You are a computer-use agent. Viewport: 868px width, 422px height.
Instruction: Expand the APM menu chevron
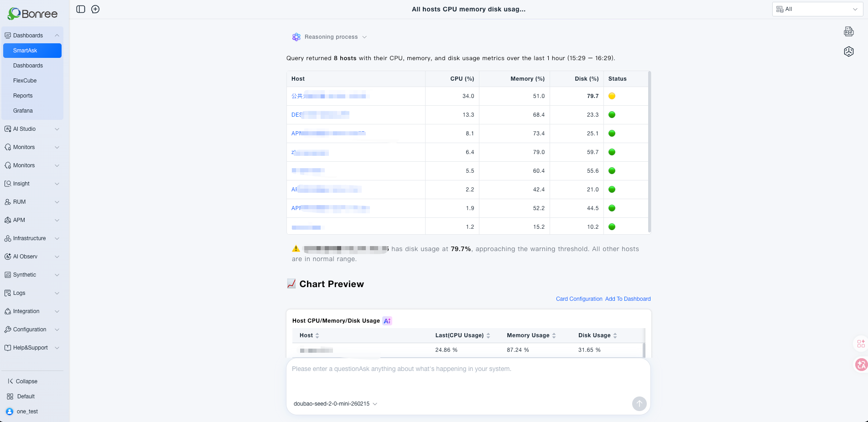[57, 220]
